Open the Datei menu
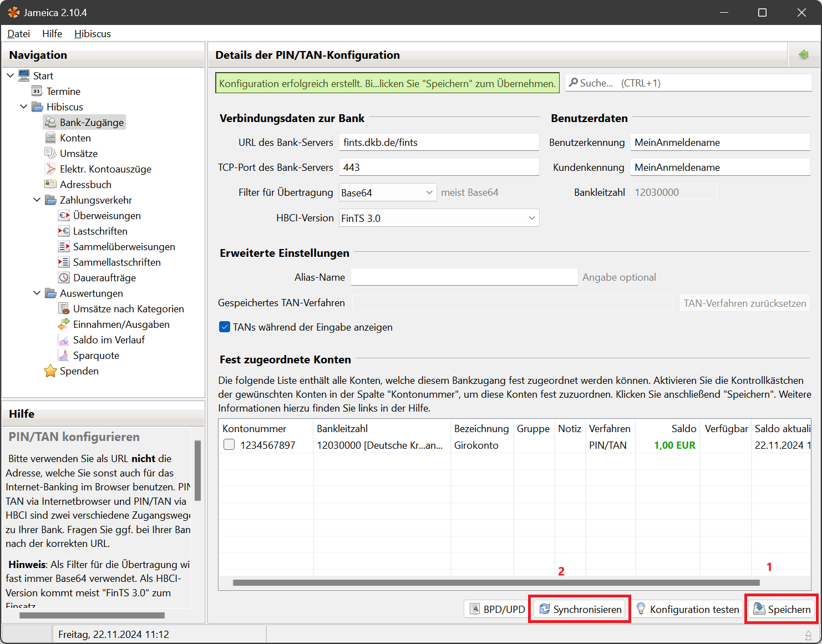The image size is (822, 644). coord(18,33)
